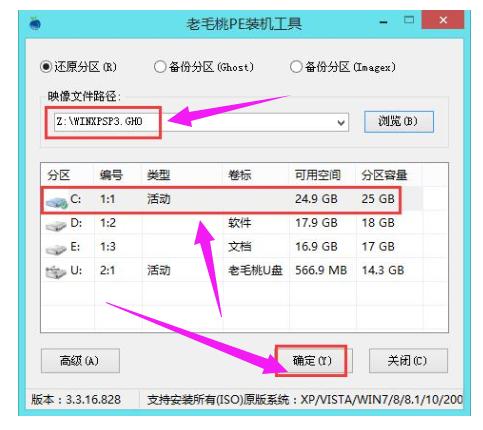The height and width of the screenshot is (430, 483).
Task: Minimize the 老毛桃PE装机工具 window
Action: click(x=383, y=22)
